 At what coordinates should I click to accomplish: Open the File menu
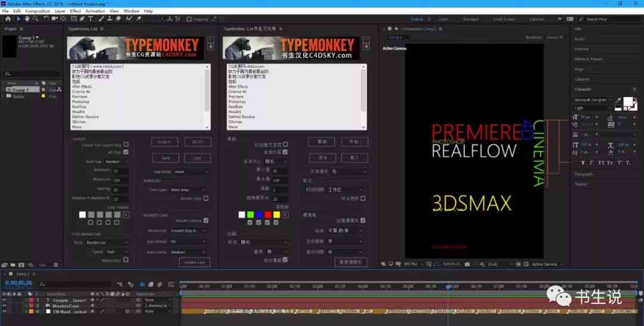point(5,11)
